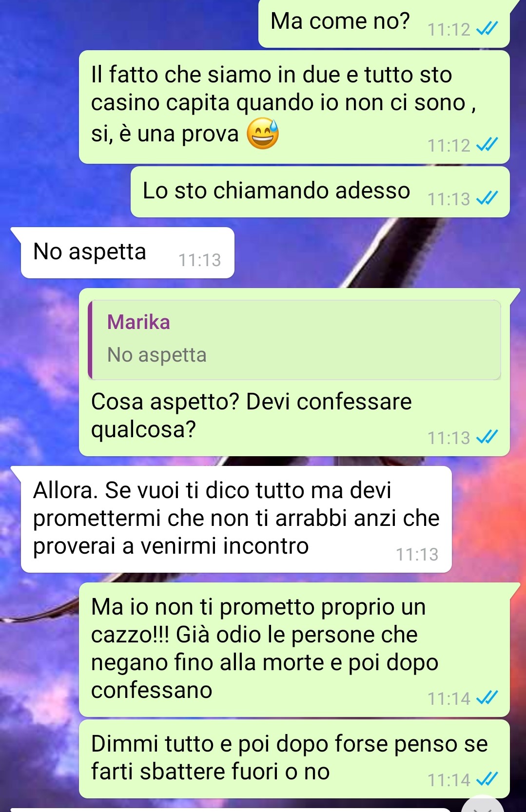Tap the 'Dimmi tutto e poi dopo' message
526x812 pixels.
[x=294, y=758]
